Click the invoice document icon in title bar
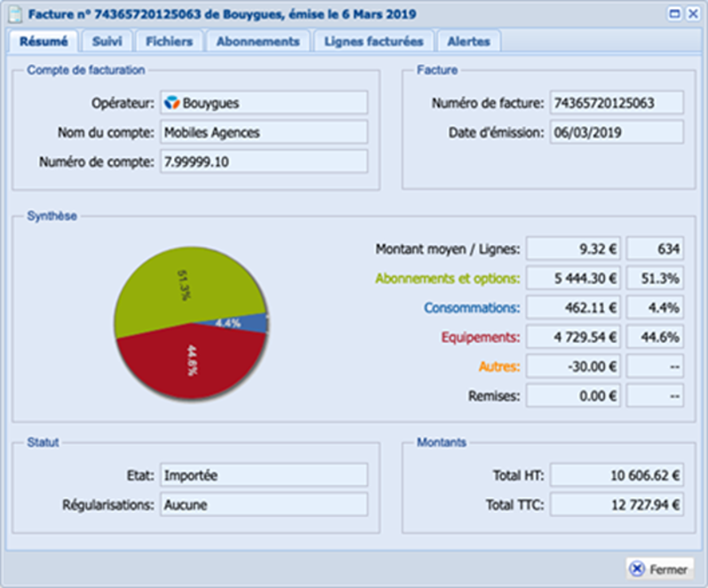The width and height of the screenshot is (708, 588). coord(15,14)
